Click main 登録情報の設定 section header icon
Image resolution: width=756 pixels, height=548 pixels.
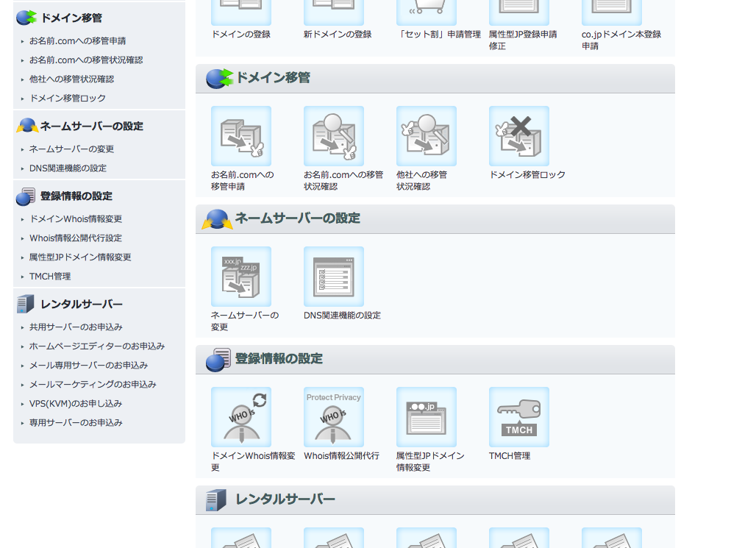(x=218, y=360)
